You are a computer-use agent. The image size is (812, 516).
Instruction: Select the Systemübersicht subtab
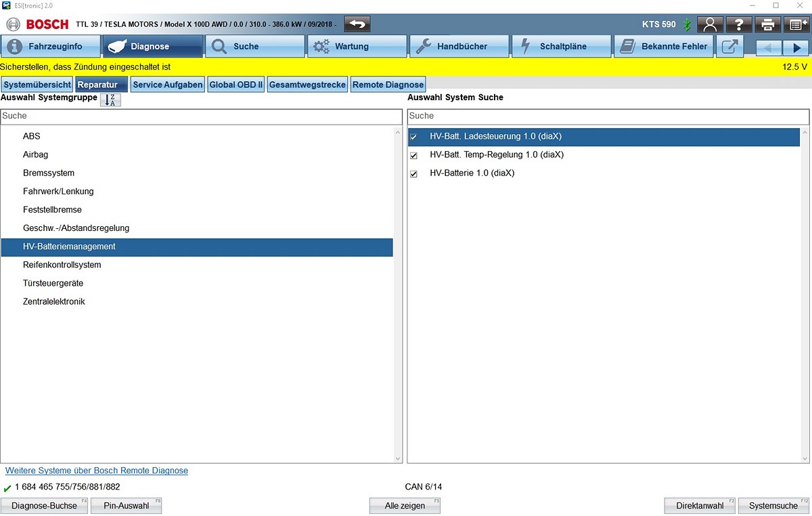pyautogui.click(x=37, y=85)
